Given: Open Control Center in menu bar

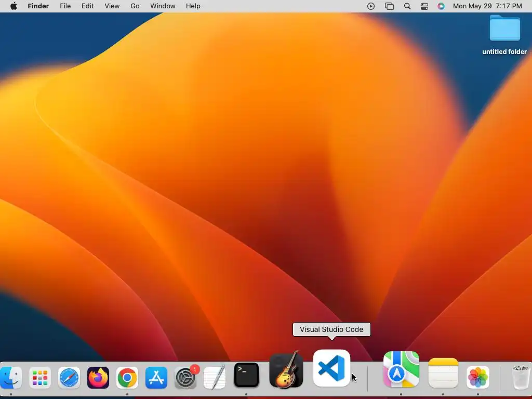Looking at the screenshot, I should [x=424, y=6].
